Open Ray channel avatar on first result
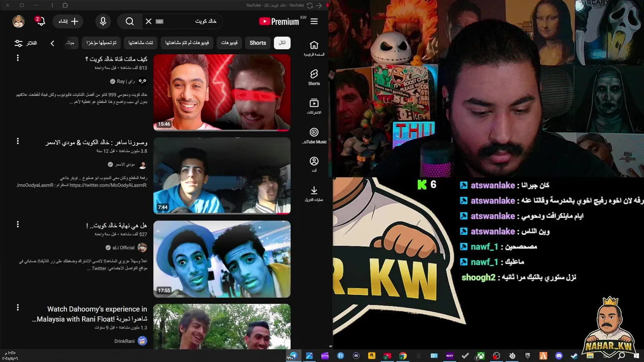This screenshot has height=362, width=644. pos(142,81)
